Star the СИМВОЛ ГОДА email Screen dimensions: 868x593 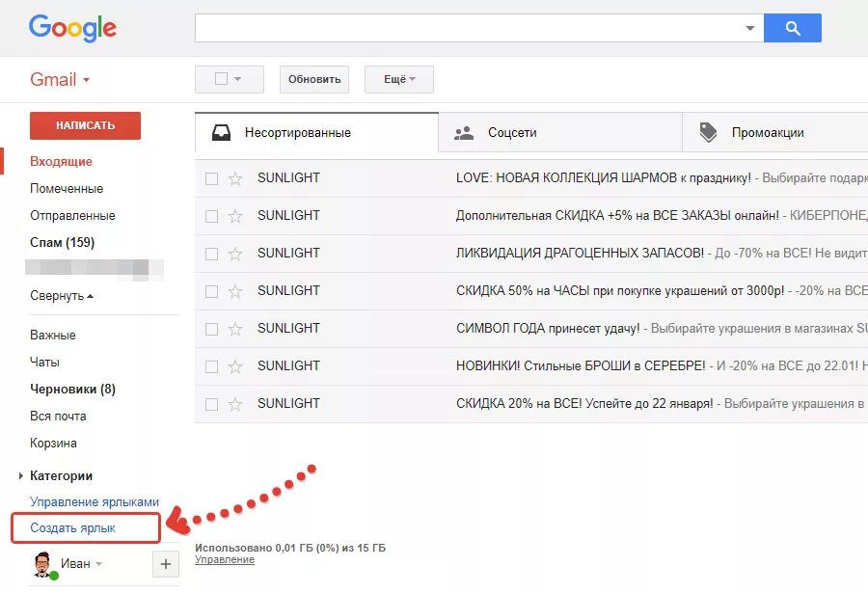pos(235,329)
